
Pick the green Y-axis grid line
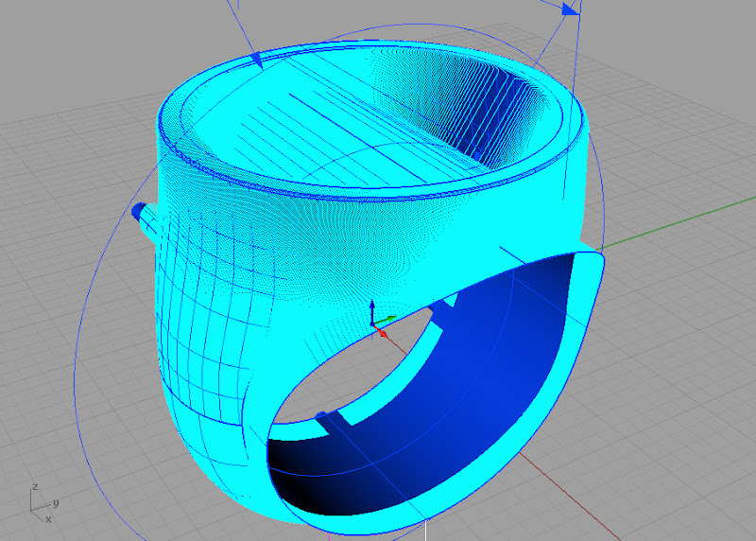(x=675, y=223)
